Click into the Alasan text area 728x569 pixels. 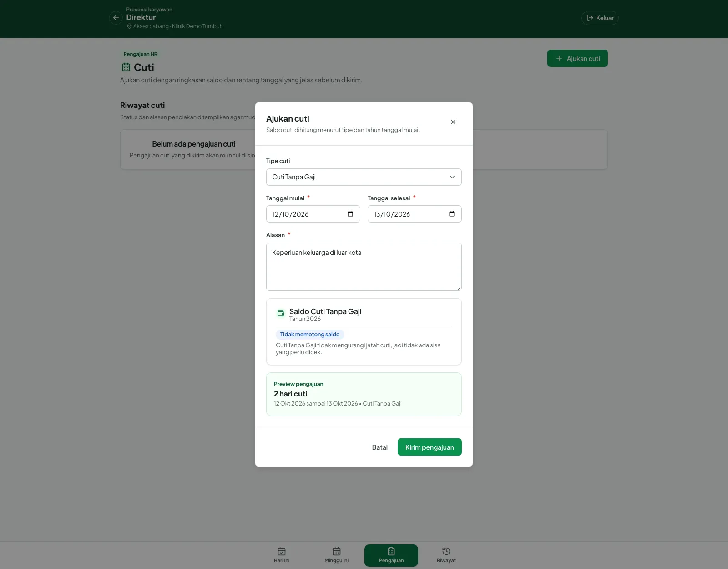coord(364,267)
